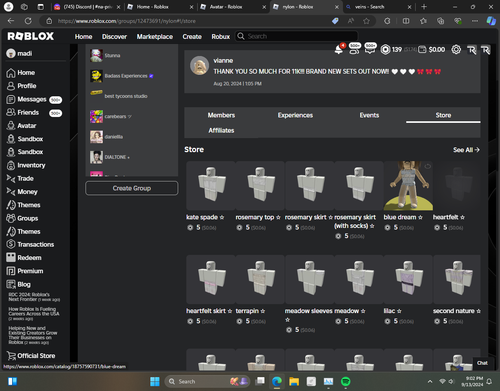Open the lilac item thumbnail
500x391 pixels.
[408, 279]
